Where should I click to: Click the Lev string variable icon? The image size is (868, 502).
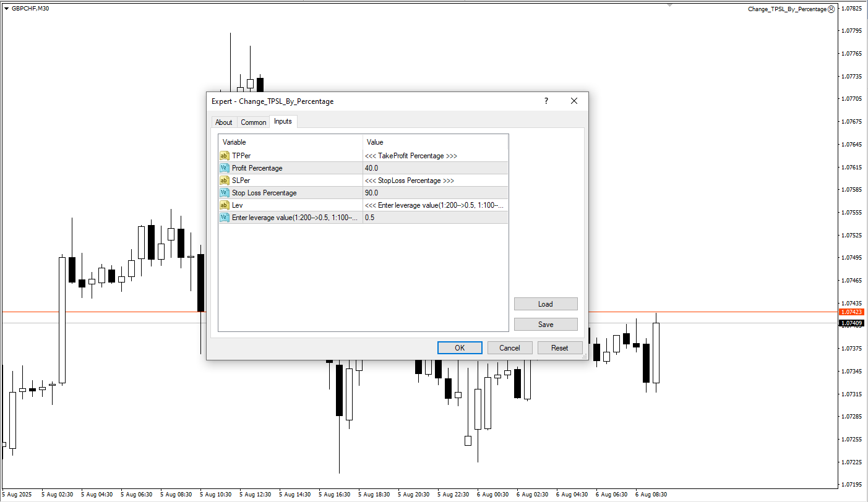coord(225,205)
